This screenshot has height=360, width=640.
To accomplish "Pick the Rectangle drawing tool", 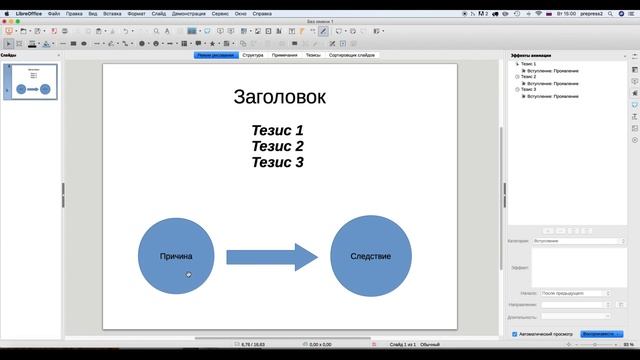I will tap(73, 44).
